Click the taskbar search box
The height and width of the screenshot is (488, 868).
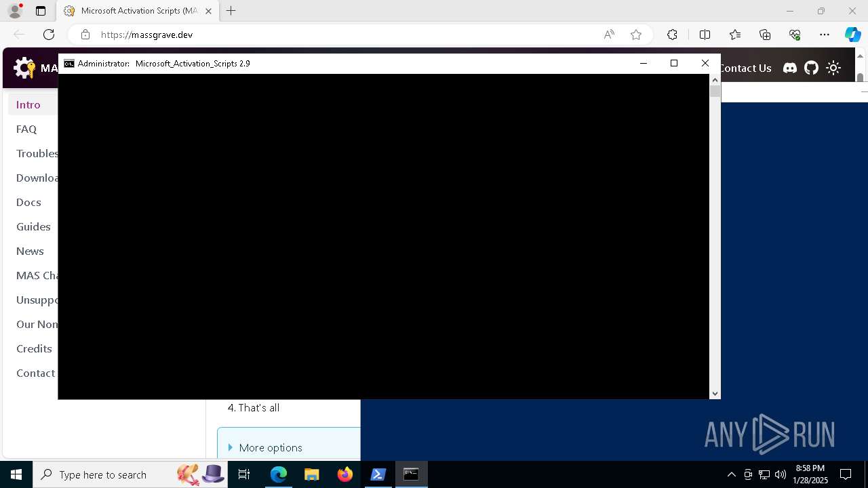130,474
